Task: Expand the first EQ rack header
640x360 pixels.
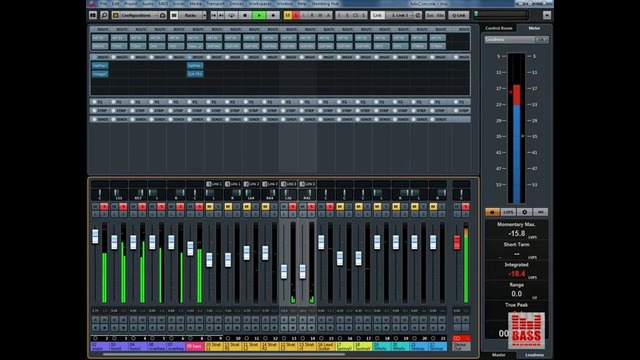Action: coord(100,102)
